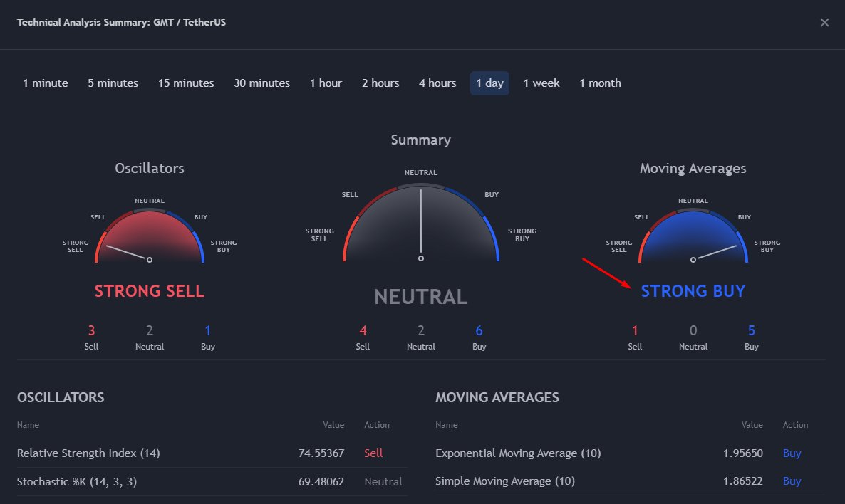Open the 30 minutes timeframe tab
Screen dimensions: 845x504
pyautogui.click(x=262, y=83)
